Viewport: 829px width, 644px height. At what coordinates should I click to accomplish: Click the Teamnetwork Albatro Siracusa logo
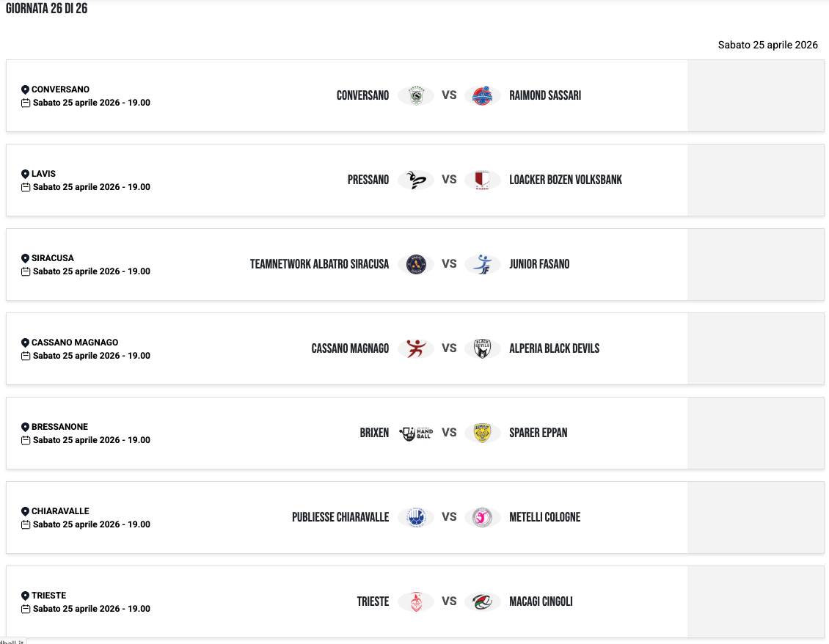pyautogui.click(x=416, y=265)
